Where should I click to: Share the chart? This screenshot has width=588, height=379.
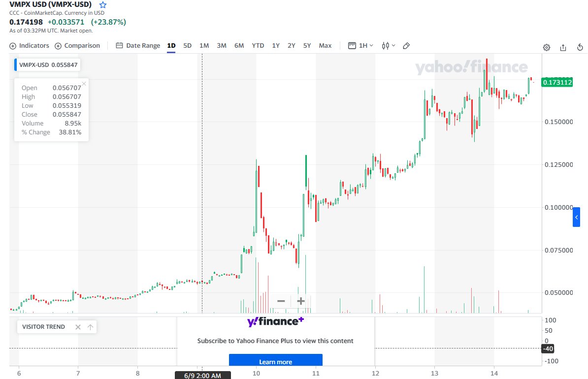563,48
